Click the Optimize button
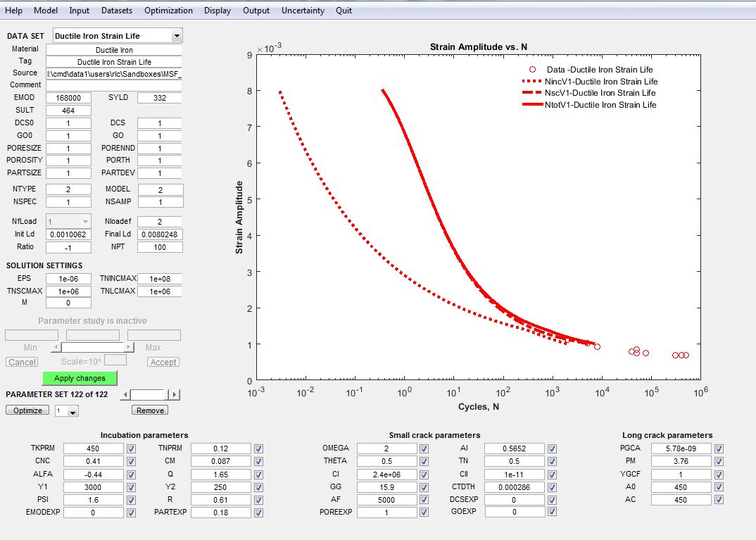 [27, 410]
